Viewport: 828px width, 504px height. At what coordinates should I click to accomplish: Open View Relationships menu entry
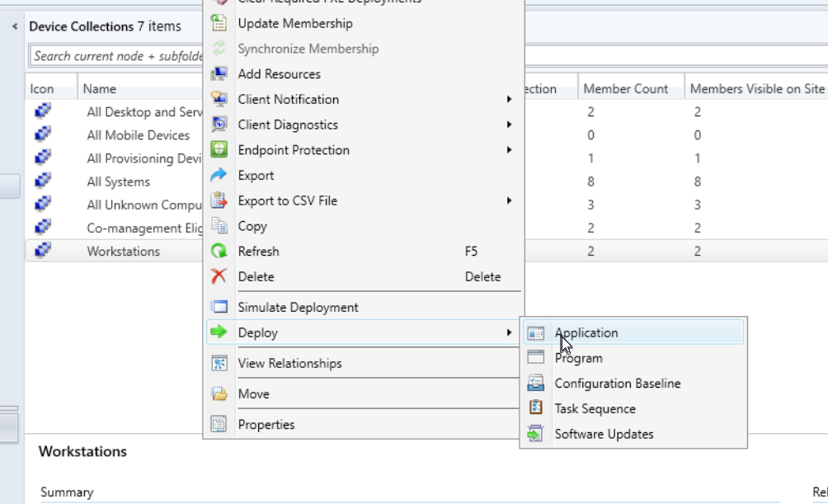tap(289, 364)
